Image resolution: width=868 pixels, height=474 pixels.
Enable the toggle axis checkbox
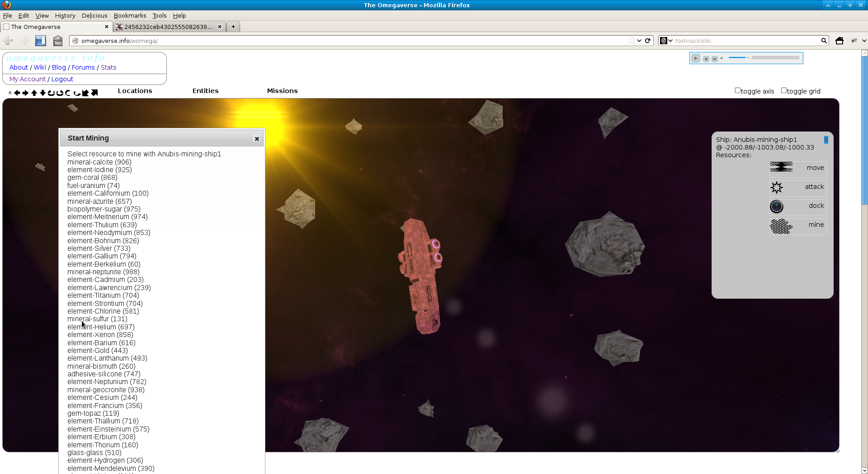coord(737,90)
